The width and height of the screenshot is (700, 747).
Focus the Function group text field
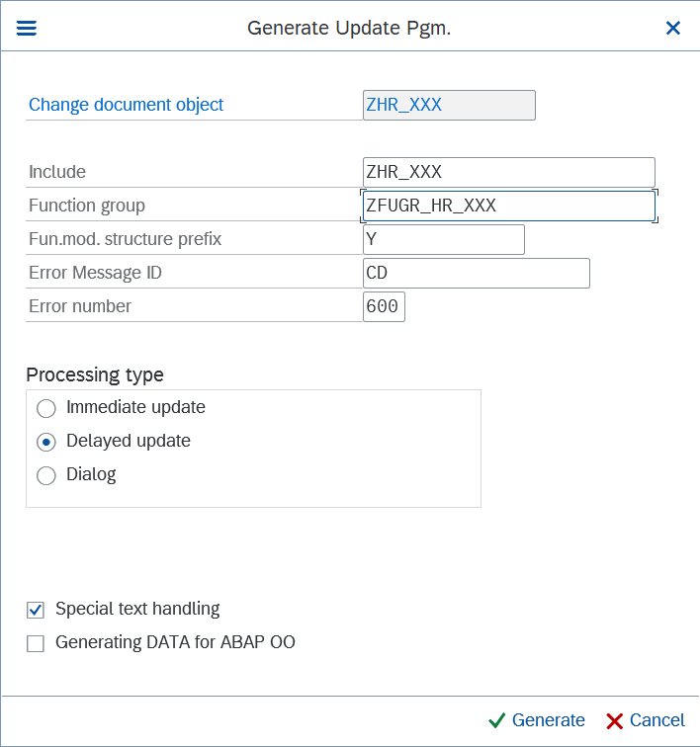coord(508,206)
